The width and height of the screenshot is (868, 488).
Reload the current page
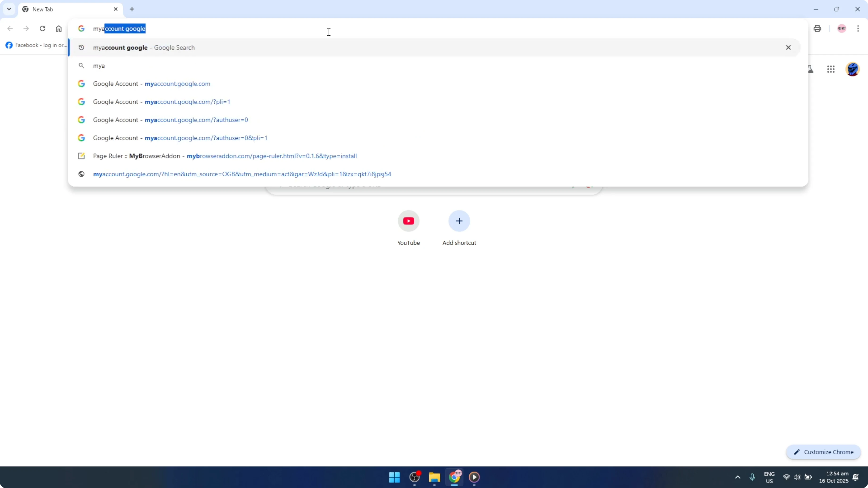42,29
